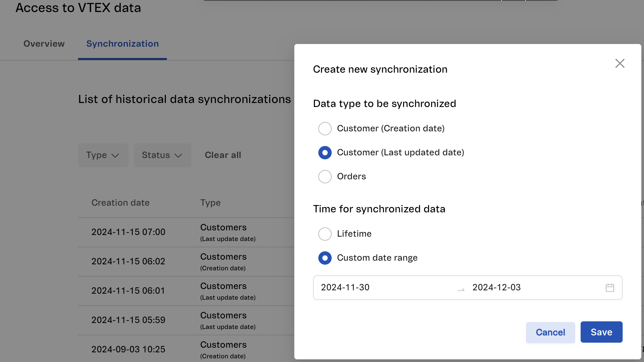Switch to the Overview tab
The image size is (644, 362).
pyautogui.click(x=44, y=44)
